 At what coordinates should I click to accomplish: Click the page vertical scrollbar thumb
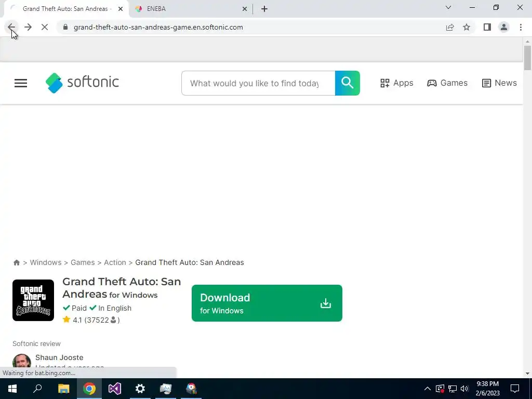click(x=527, y=58)
